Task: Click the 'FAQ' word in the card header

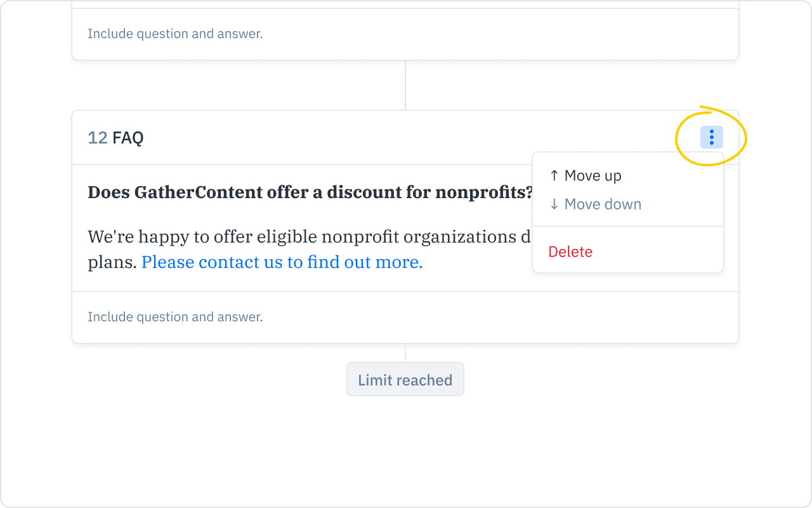Action: pyautogui.click(x=128, y=138)
